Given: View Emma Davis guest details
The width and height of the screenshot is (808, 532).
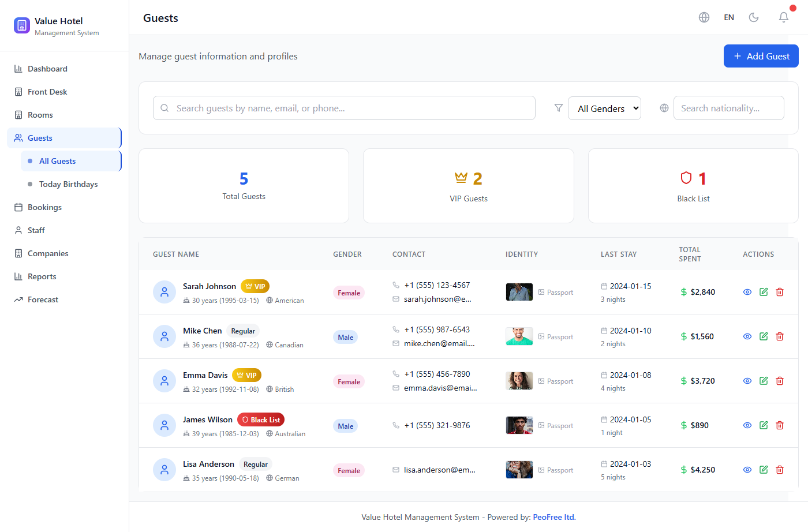Looking at the screenshot, I should [x=747, y=381].
